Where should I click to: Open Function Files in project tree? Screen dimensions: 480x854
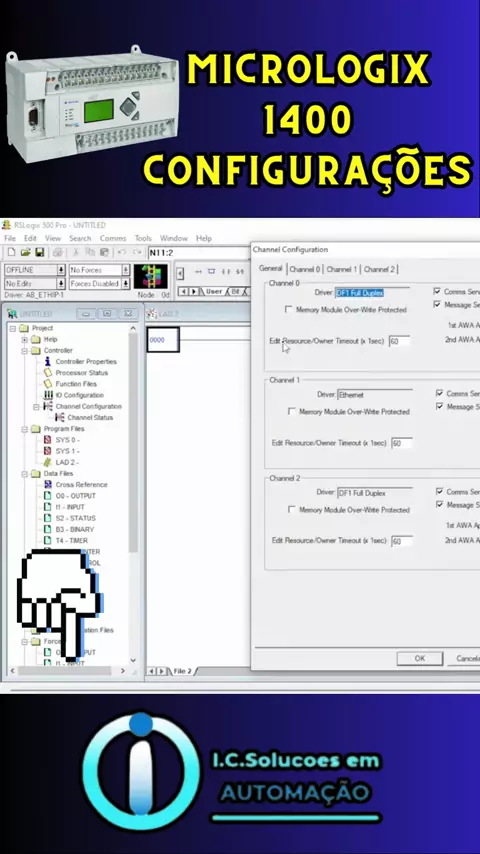tap(76, 384)
